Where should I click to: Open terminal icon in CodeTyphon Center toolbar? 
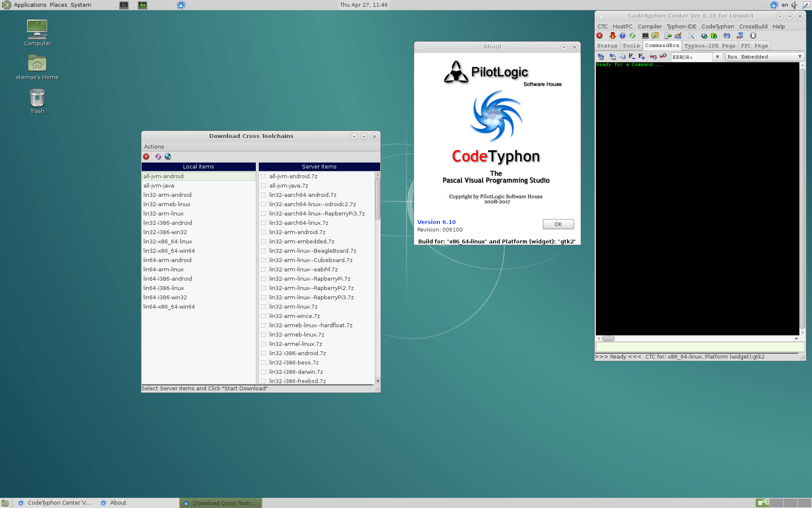645,36
